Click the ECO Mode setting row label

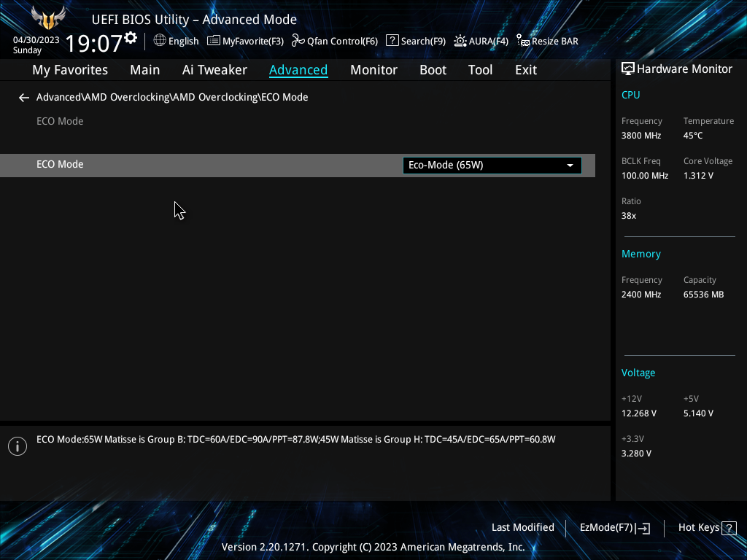[60, 164]
